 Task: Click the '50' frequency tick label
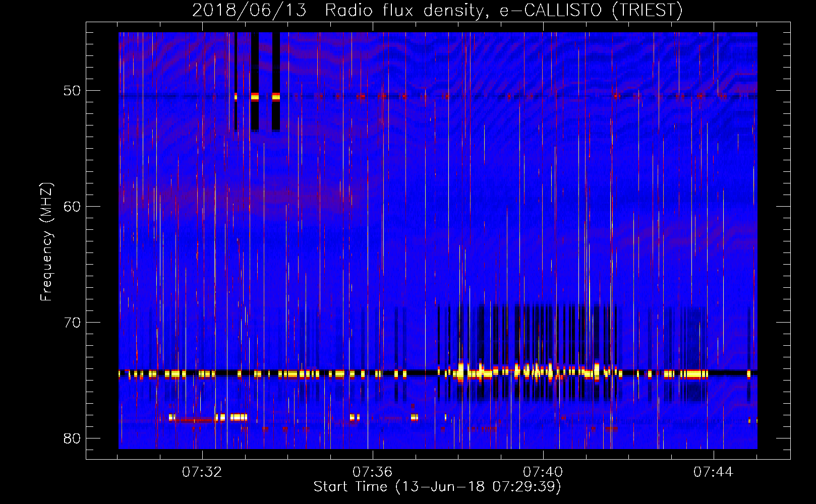tap(72, 91)
